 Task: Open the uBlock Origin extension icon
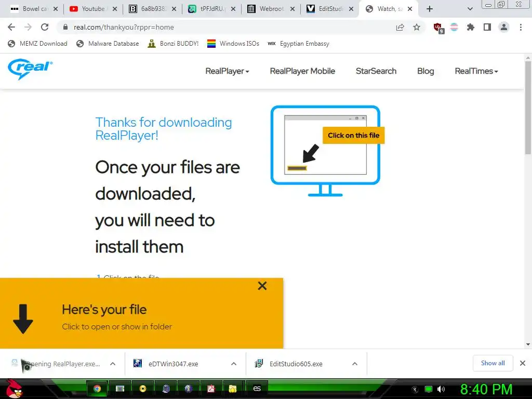438,28
